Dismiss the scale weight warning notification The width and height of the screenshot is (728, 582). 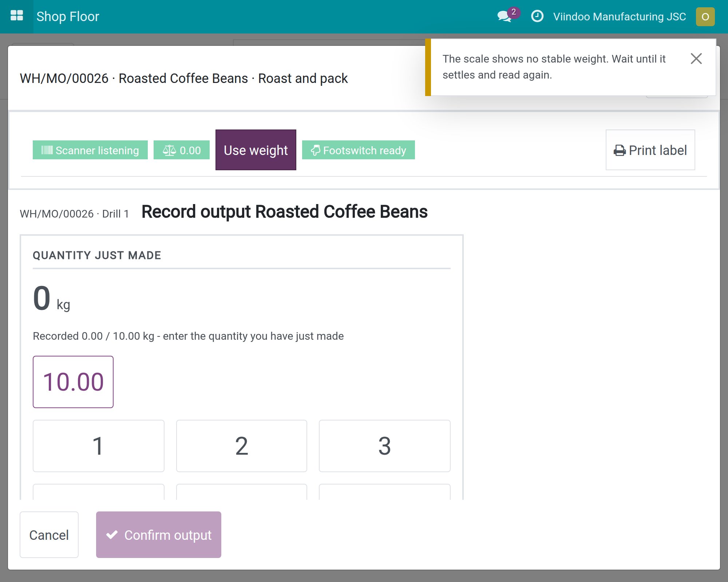coord(696,59)
